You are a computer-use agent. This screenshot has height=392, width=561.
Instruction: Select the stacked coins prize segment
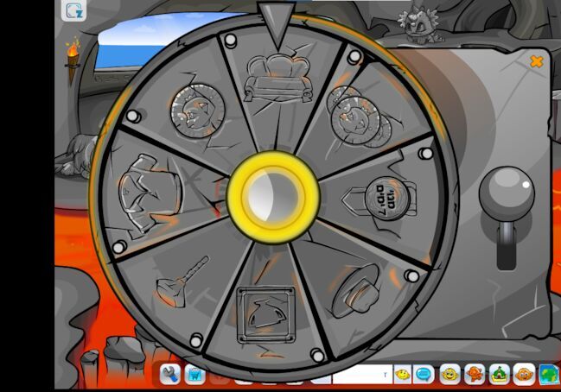point(360,117)
